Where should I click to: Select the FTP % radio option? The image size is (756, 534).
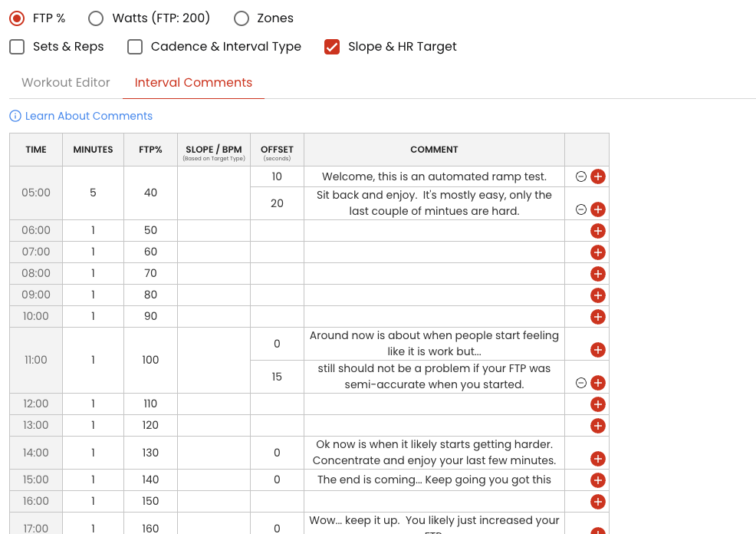pos(17,18)
